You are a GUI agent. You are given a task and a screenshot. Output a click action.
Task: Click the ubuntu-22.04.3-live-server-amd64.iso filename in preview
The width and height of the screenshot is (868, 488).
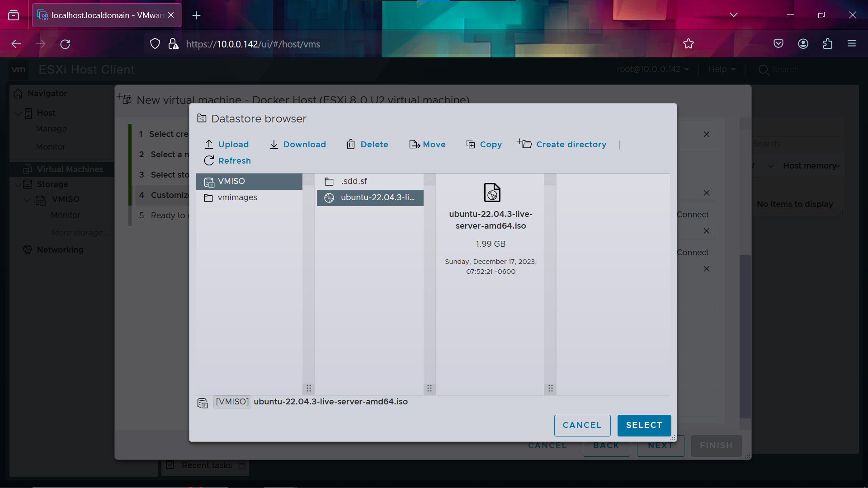click(x=491, y=220)
